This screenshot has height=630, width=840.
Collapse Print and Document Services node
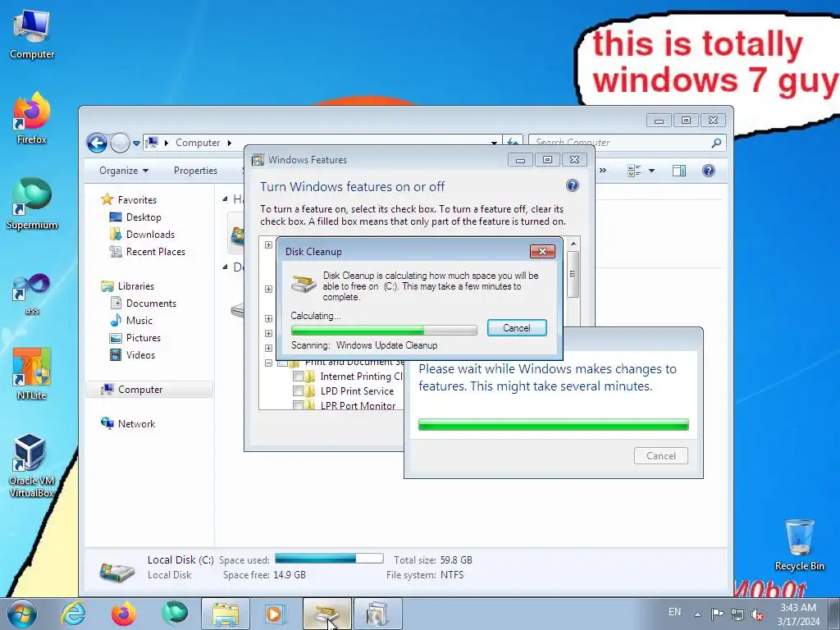[x=268, y=363]
